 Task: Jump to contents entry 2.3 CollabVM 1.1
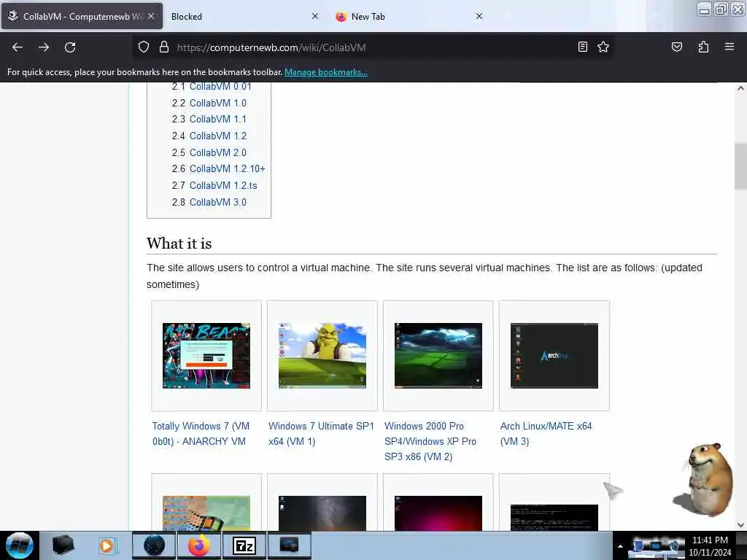209,119
